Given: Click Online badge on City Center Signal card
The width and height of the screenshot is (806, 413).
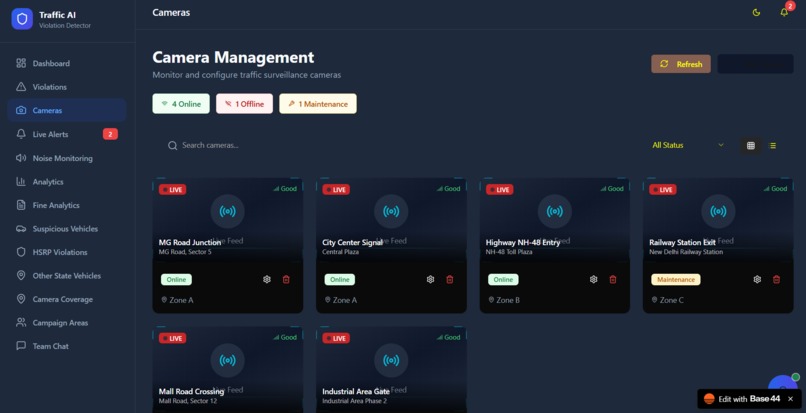Looking at the screenshot, I should [x=340, y=280].
